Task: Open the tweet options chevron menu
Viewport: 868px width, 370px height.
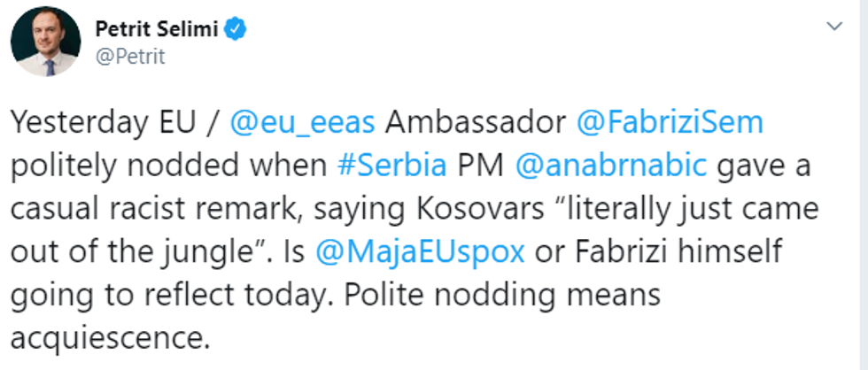Action: (833, 27)
